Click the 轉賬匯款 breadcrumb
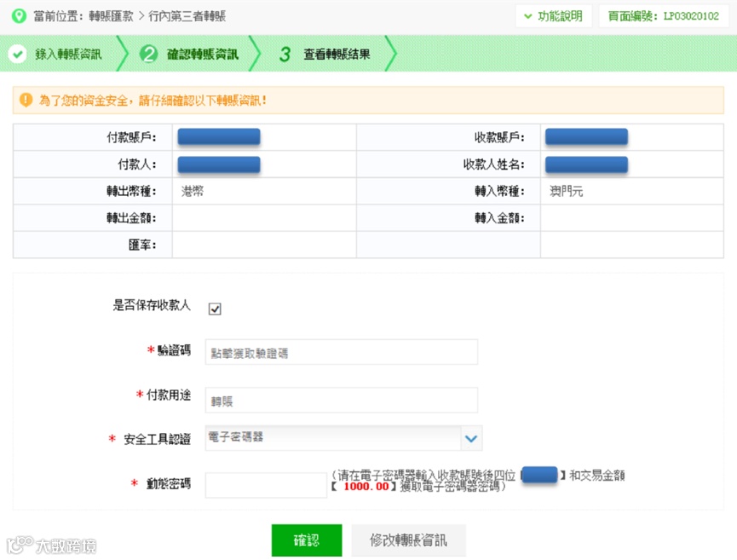The width and height of the screenshot is (737, 560). pyautogui.click(x=111, y=16)
